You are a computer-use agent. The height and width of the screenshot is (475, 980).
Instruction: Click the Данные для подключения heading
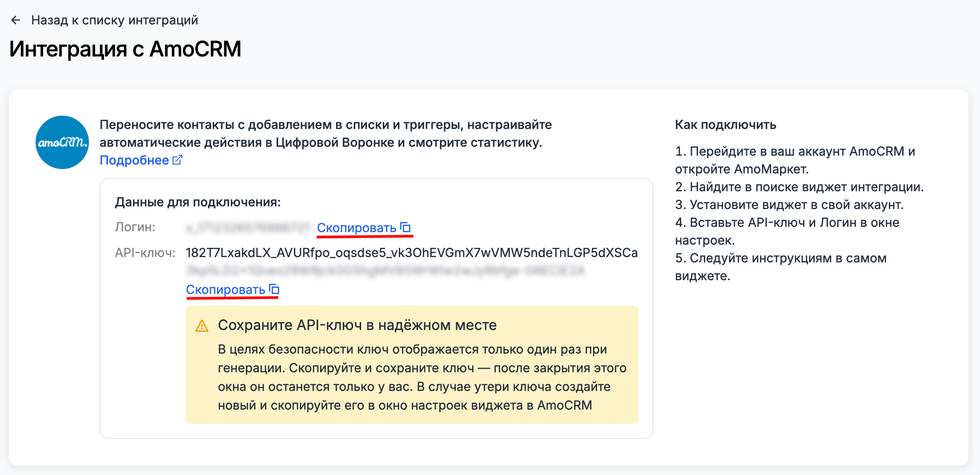coord(198,202)
